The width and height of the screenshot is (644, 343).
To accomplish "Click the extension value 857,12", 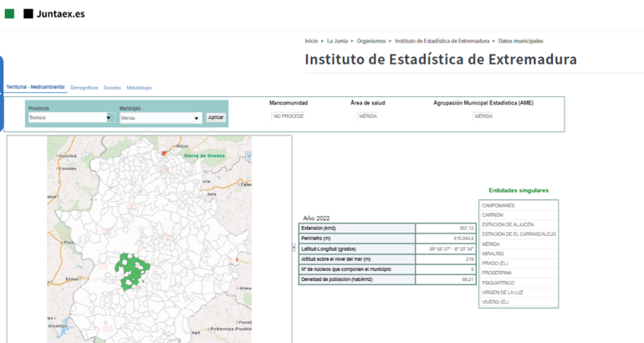I will pos(467,228).
